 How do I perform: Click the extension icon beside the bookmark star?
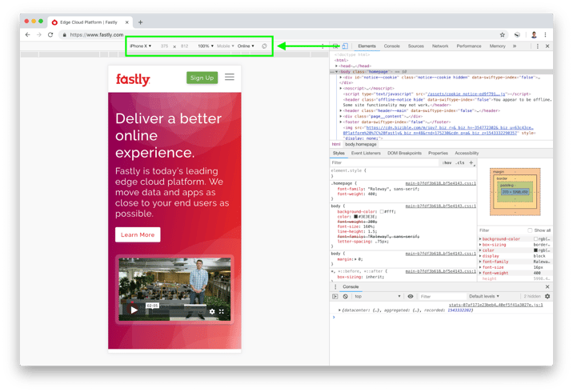517,34
